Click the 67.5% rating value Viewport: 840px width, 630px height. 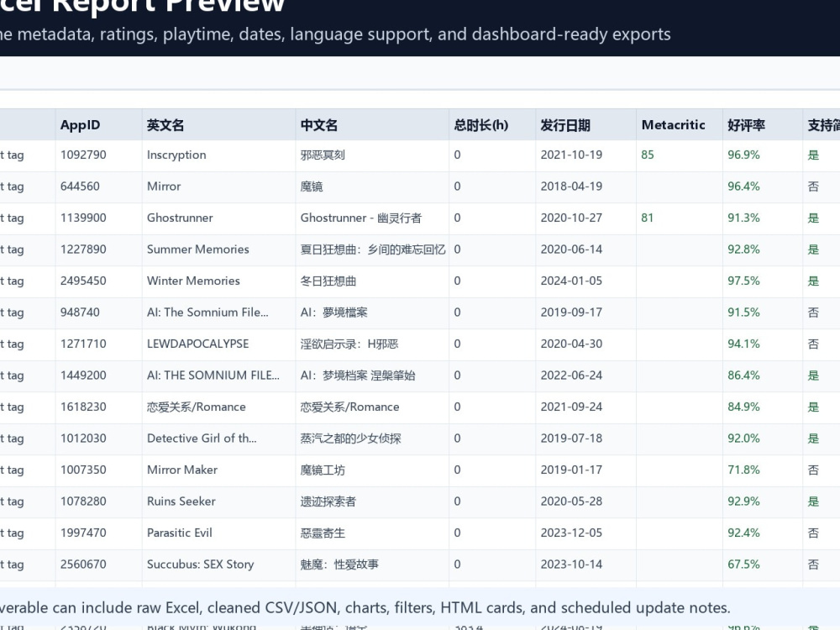point(743,564)
